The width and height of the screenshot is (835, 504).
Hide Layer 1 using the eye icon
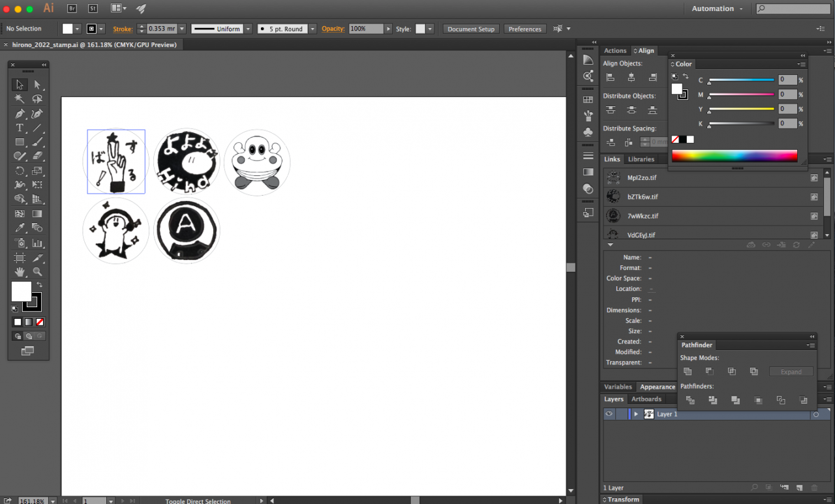point(609,414)
